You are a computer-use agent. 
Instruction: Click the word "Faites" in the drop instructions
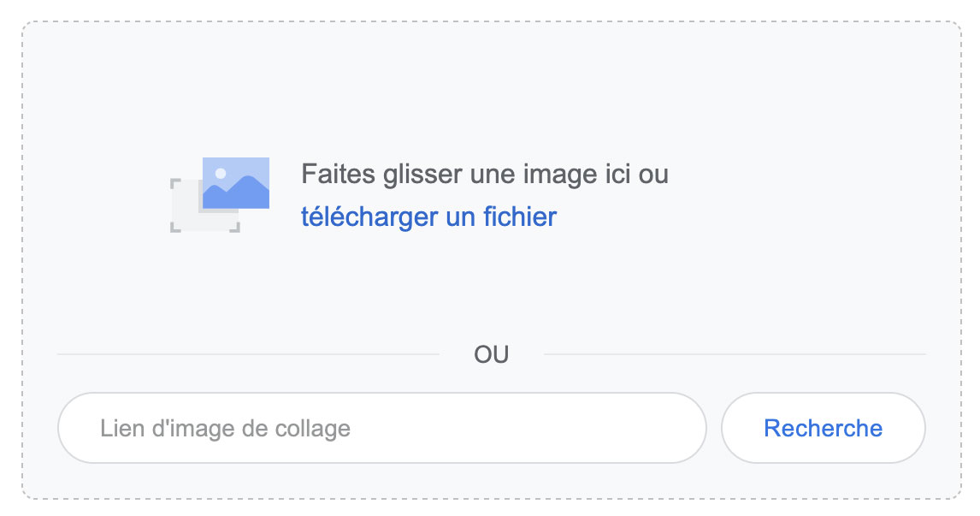click(x=338, y=175)
